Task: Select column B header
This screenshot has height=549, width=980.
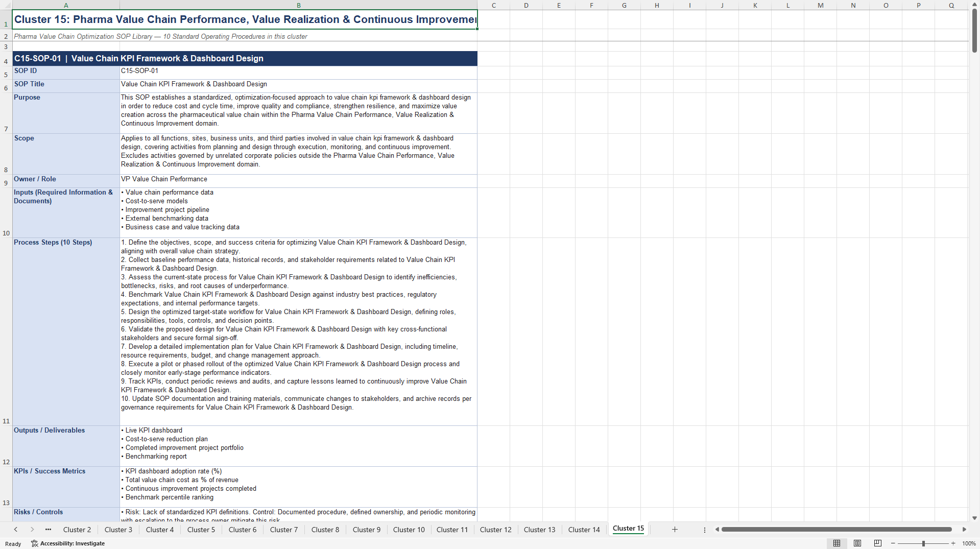Action: tap(299, 5)
